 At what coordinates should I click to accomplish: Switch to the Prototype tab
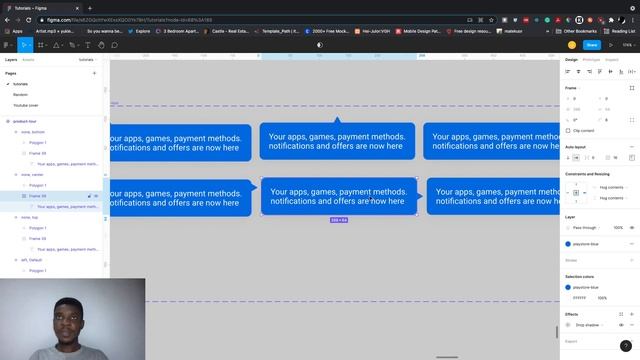click(591, 60)
